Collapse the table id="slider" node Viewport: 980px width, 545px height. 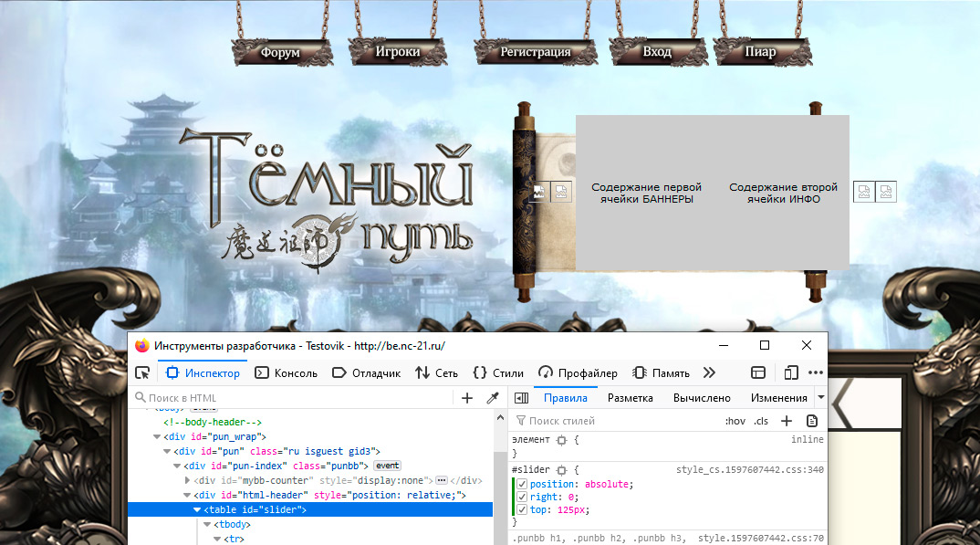(198, 509)
